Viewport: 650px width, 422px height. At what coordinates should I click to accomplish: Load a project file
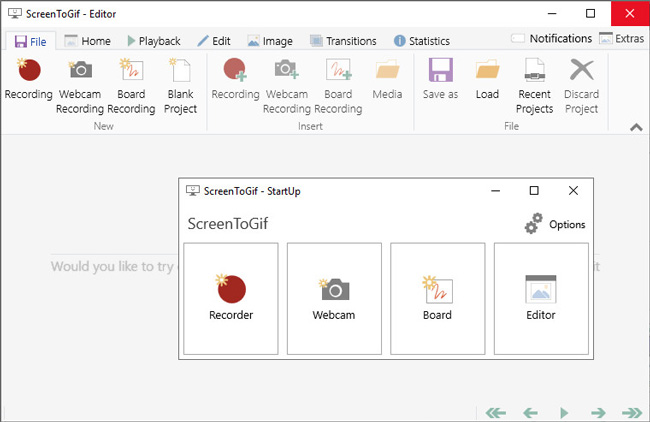coord(487,79)
